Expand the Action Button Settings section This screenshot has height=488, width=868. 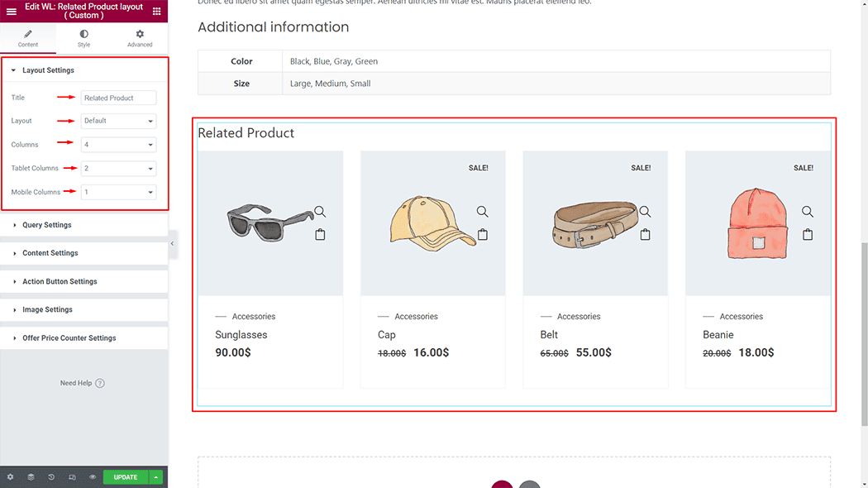tap(60, 281)
